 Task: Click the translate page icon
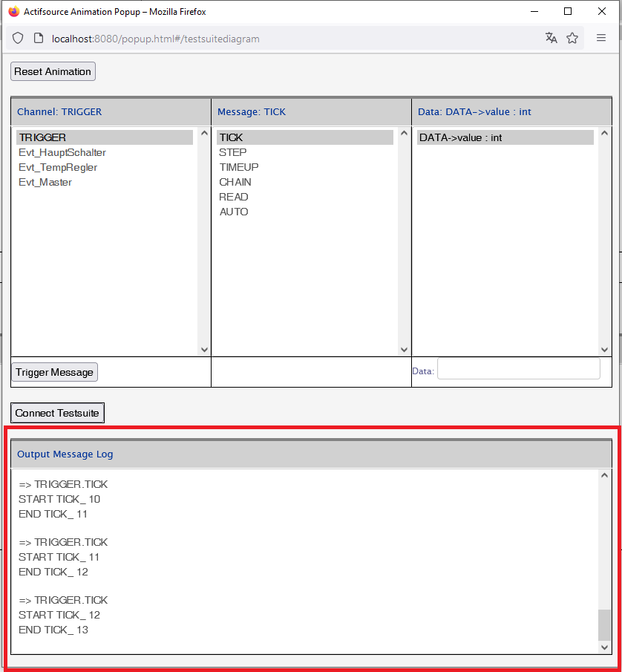tap(551, 38)
